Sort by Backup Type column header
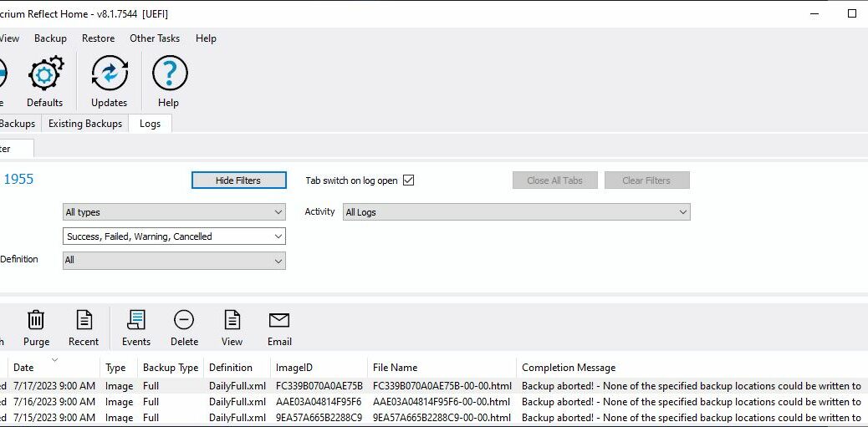868x427 pixels. 171,368
